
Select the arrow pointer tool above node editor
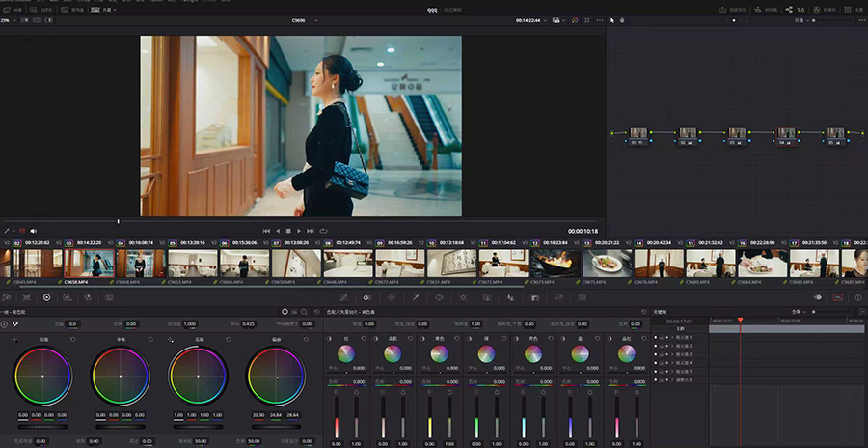click(613, 19)
